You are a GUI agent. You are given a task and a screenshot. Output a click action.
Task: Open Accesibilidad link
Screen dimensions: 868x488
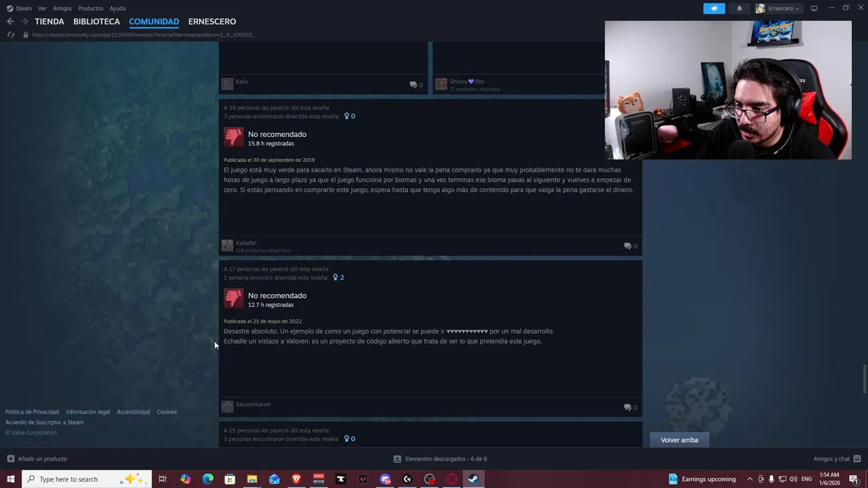[x=133, y=412]
